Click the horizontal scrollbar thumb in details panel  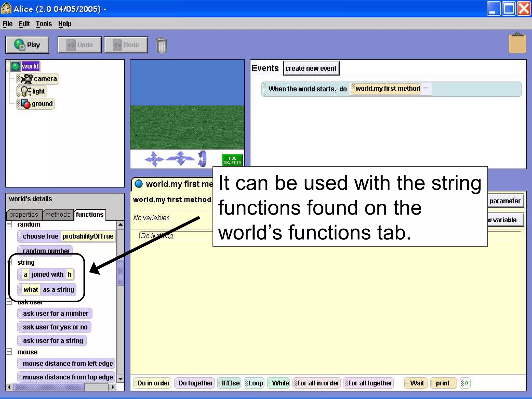coord(49,387)
